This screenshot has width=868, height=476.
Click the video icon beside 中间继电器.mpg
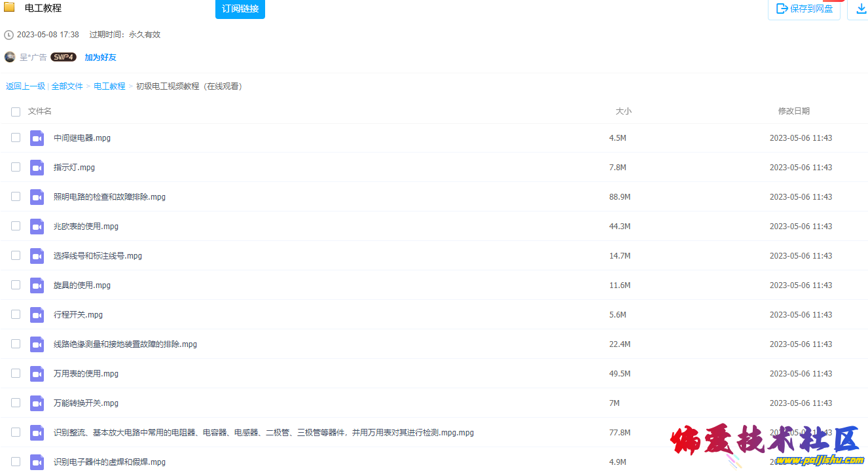click(37, 137)
